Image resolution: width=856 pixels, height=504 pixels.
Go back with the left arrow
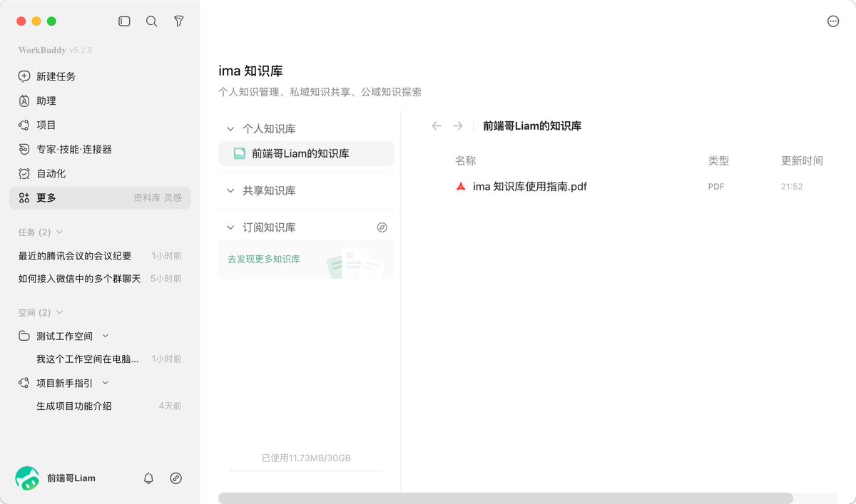[437, 126]
